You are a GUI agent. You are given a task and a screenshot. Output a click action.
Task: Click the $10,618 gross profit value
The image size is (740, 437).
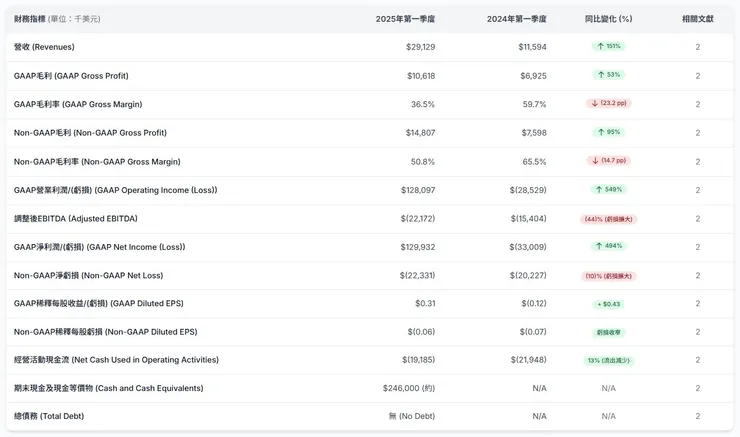(x=421, y=76)
